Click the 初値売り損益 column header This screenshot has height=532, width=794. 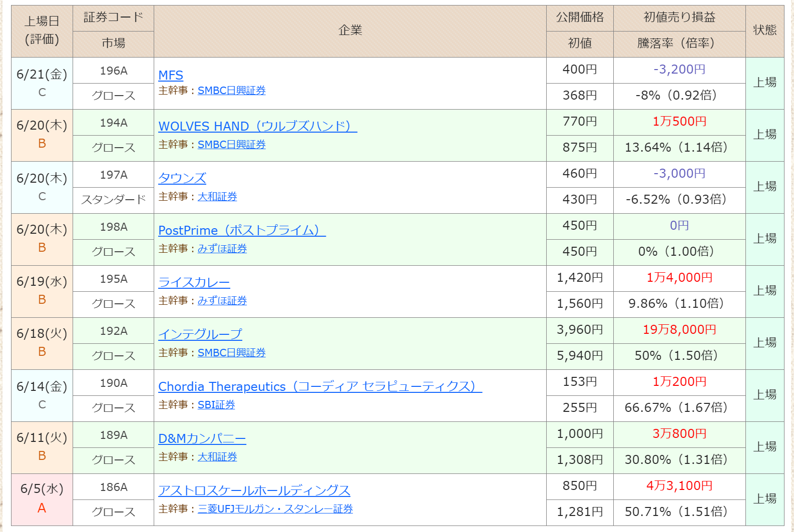pyautogui.click(x=679, y=18)
